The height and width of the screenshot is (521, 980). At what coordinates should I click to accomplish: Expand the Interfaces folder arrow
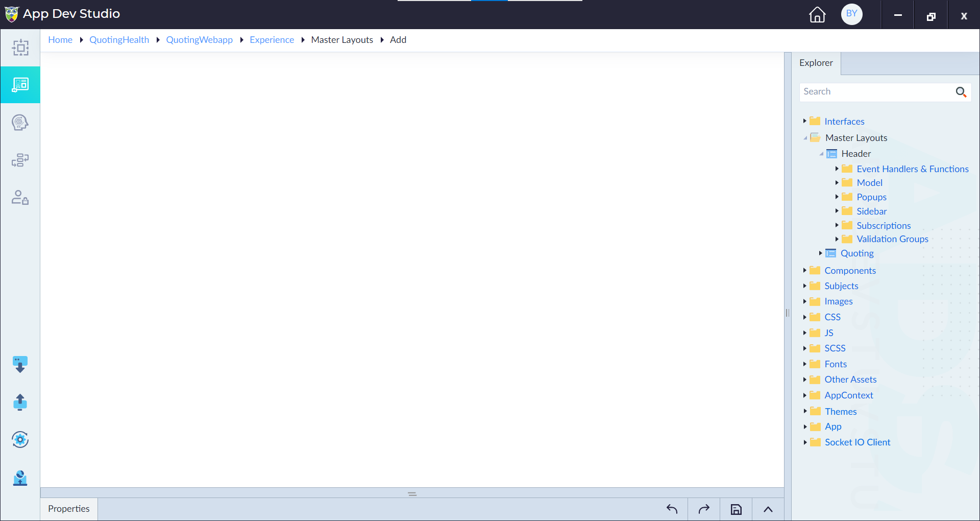pyautogui.click(x=805, y=121)
